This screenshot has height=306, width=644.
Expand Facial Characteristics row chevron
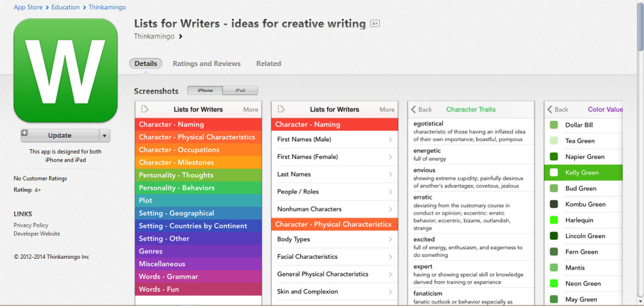pyautogui.click(x=390, y=257)
